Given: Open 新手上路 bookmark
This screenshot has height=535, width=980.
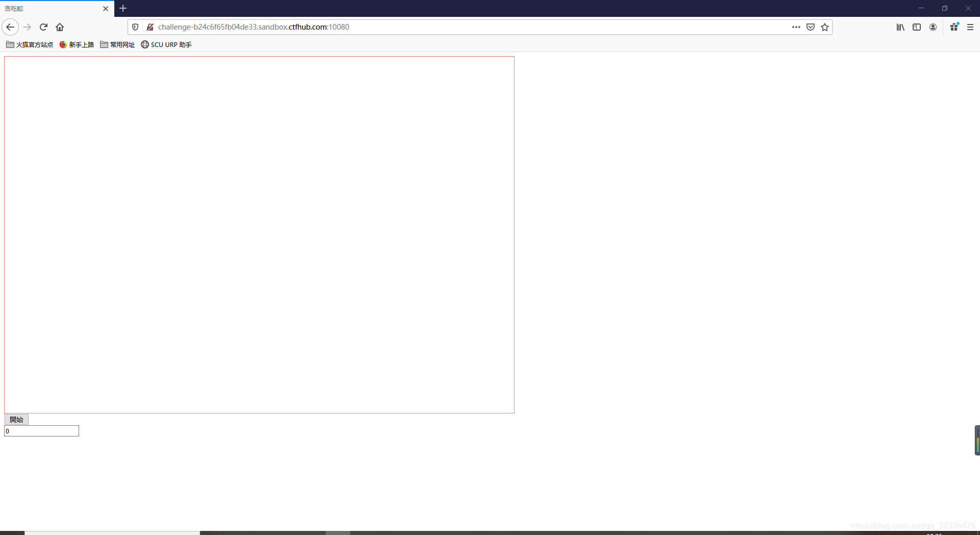Looking at the screenshot, I should point(77,45).
